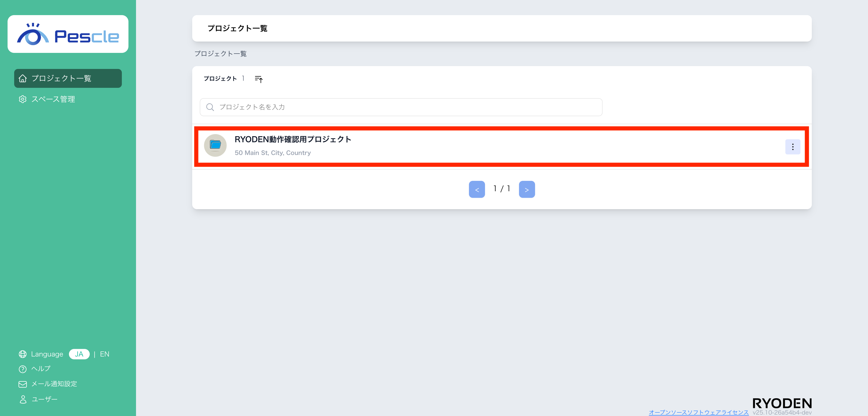Go to next page of projects
The width and height of the screenshot is (868, 416).
(x=527, y=189)
